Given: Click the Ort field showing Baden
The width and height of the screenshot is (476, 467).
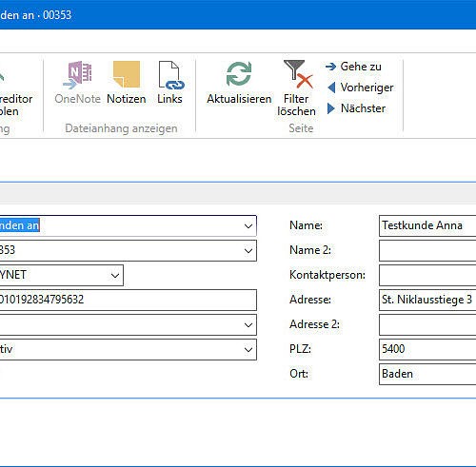Looking at the screenshot, I should (427, 374).
